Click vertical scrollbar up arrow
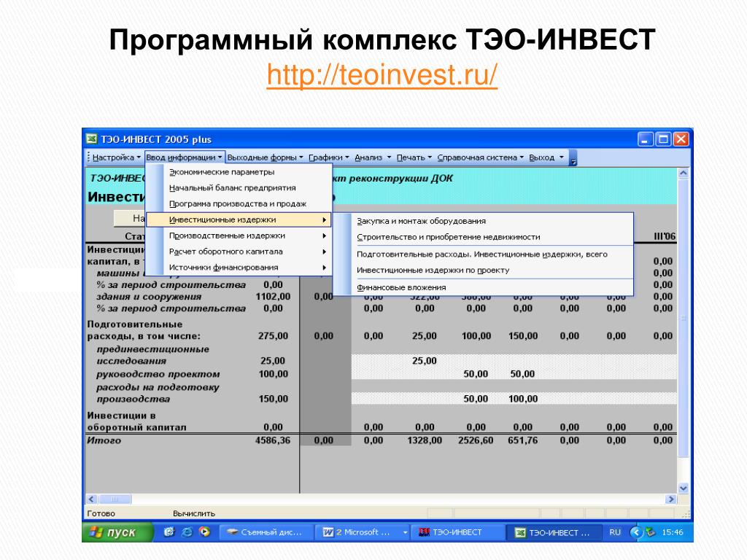747x560 pixels. coord(683,174)
